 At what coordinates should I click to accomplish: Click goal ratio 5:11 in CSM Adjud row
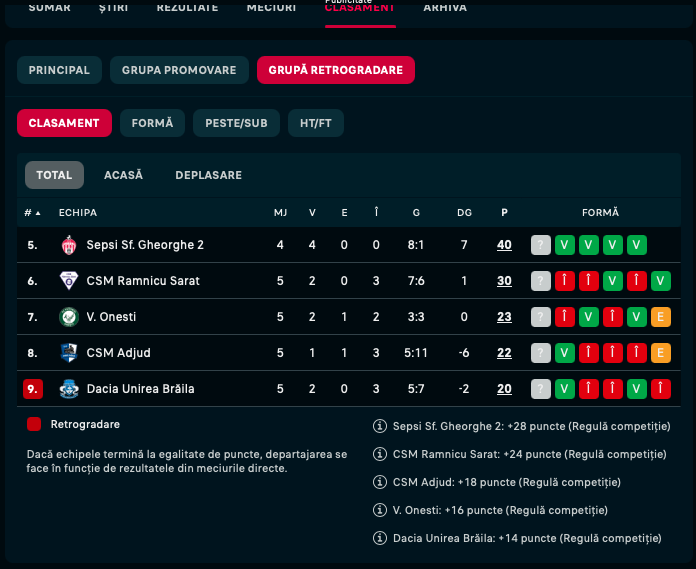coord(416,353)
